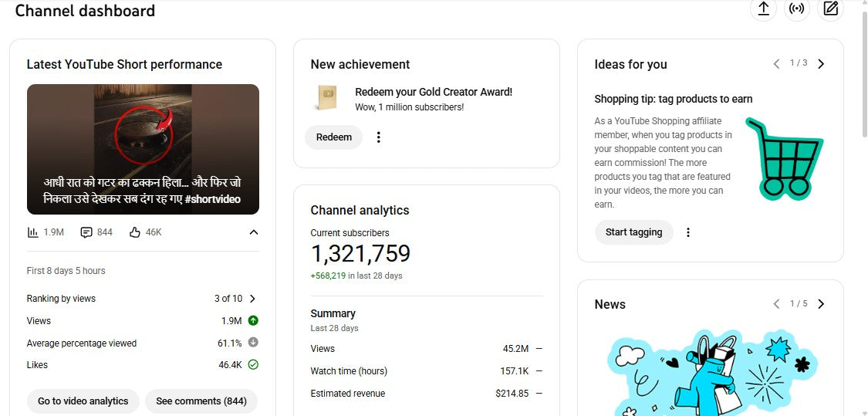Click the upload videos icon
868x416 pixels.
pyautogui.click(x=763, y=9)
